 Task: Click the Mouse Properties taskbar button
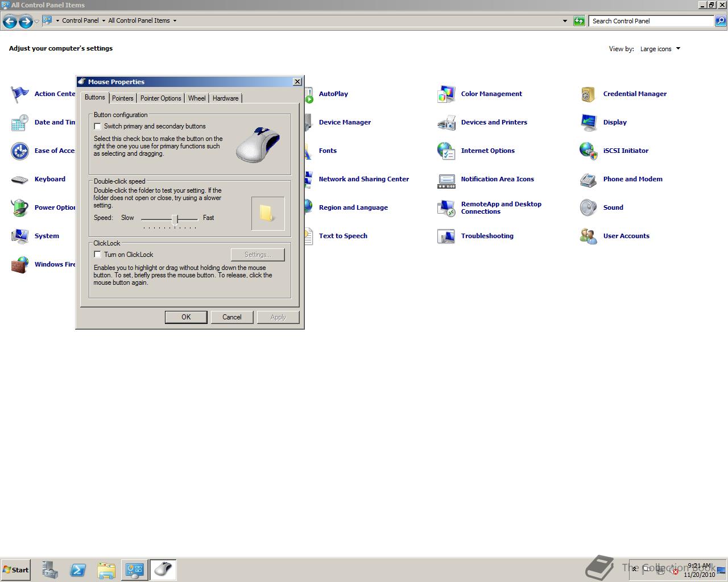163,570
